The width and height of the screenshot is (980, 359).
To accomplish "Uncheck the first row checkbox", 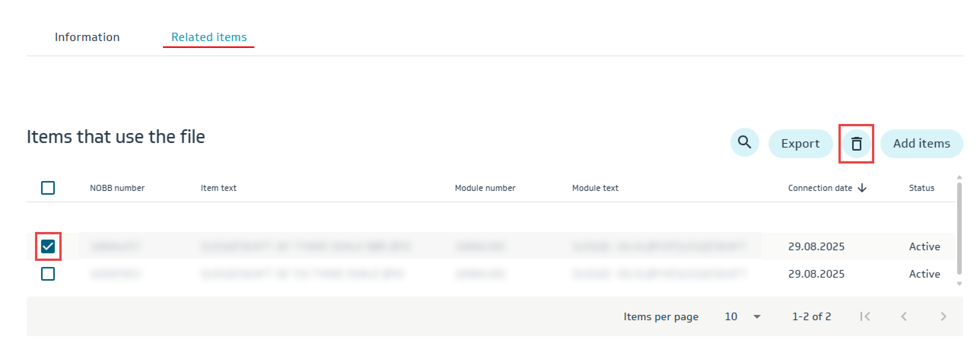I will [x=48, y=246].
